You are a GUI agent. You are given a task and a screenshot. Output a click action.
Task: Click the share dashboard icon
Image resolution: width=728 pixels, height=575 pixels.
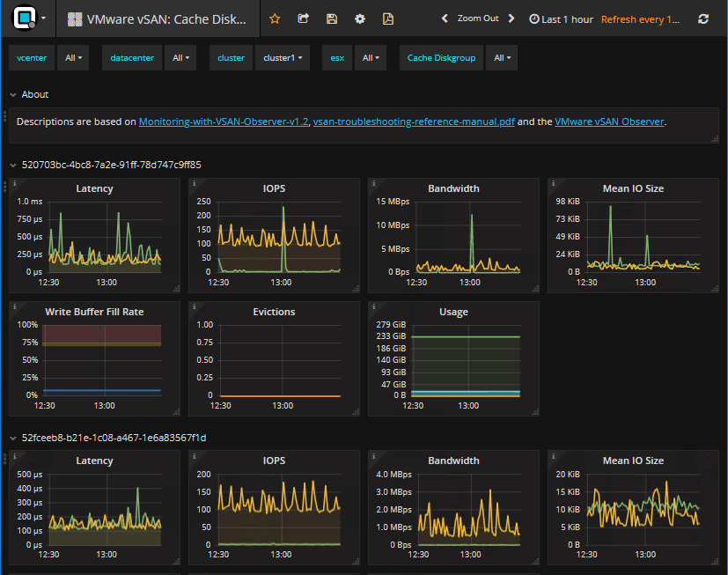(304, 18)
